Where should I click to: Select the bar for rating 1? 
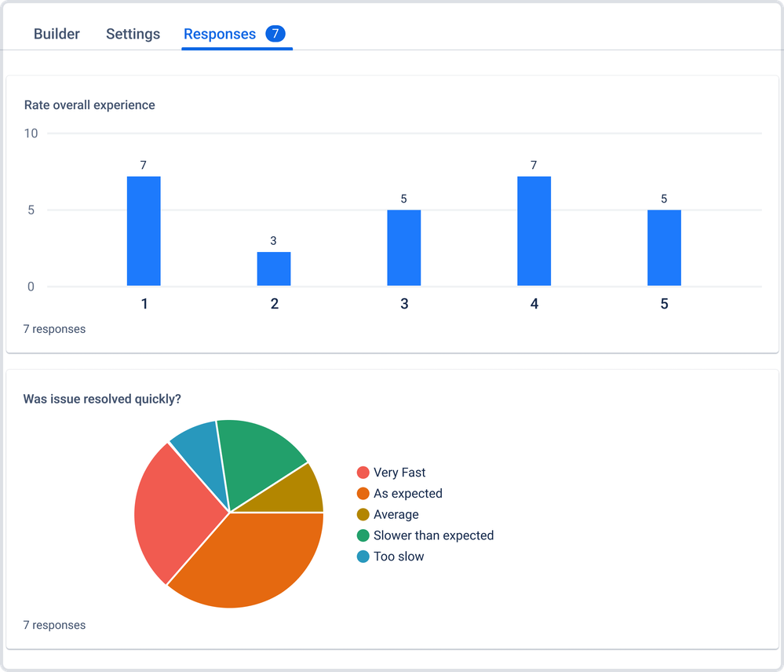pyautogui.click(x=144, y=231)
